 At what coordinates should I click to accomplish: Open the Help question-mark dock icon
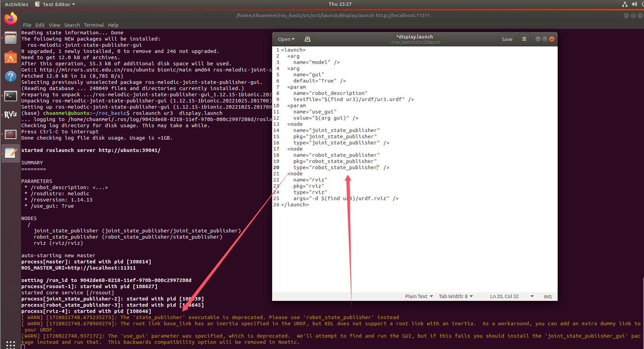click(11, 77)
